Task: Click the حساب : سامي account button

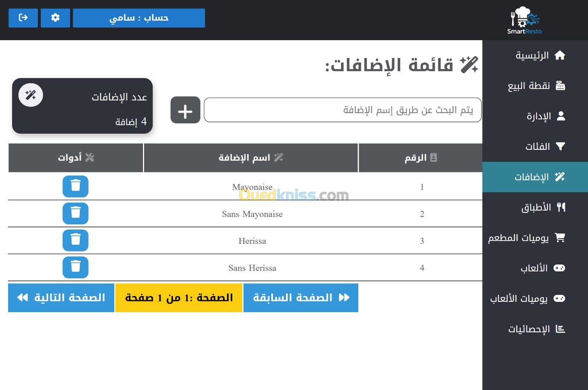Action: (139, 18)
